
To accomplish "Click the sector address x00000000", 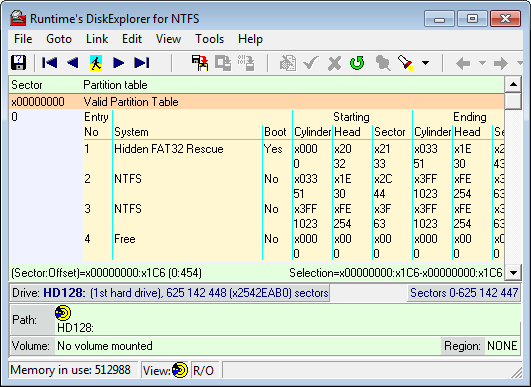I will pyautogui.click(x=38, y=102).
